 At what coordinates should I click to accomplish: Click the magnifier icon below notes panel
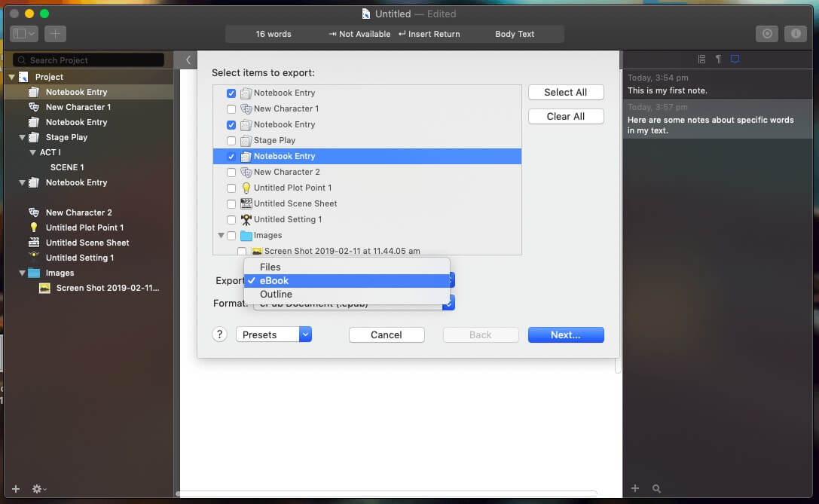coord(656,489)
